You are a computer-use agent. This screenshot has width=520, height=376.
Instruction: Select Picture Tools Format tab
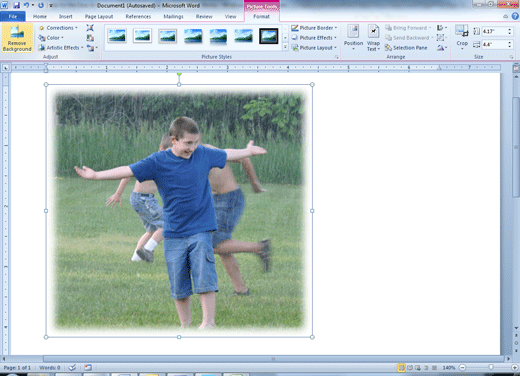(x=262, y=16)
